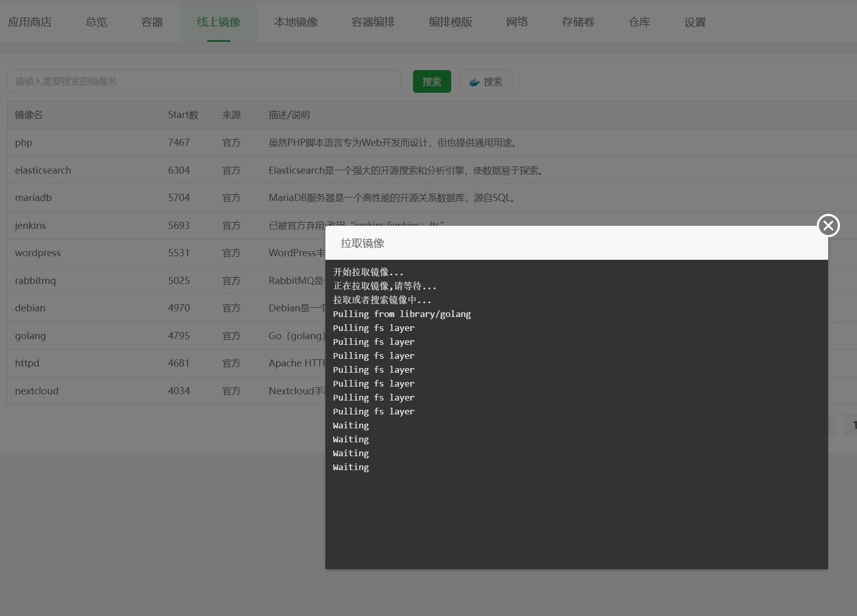Open the 容器 tab
Screen dimensions: 857x616
pyautogui.click(x=152, y=22)
